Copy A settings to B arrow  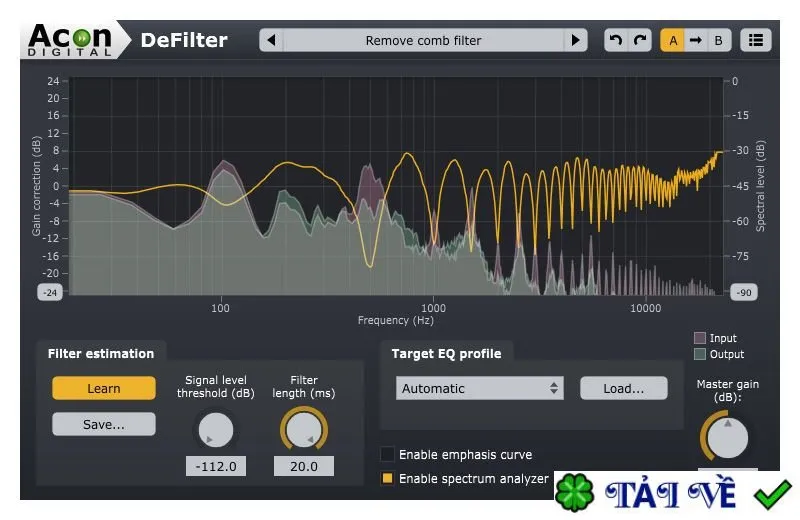click(x=695, y=40)
